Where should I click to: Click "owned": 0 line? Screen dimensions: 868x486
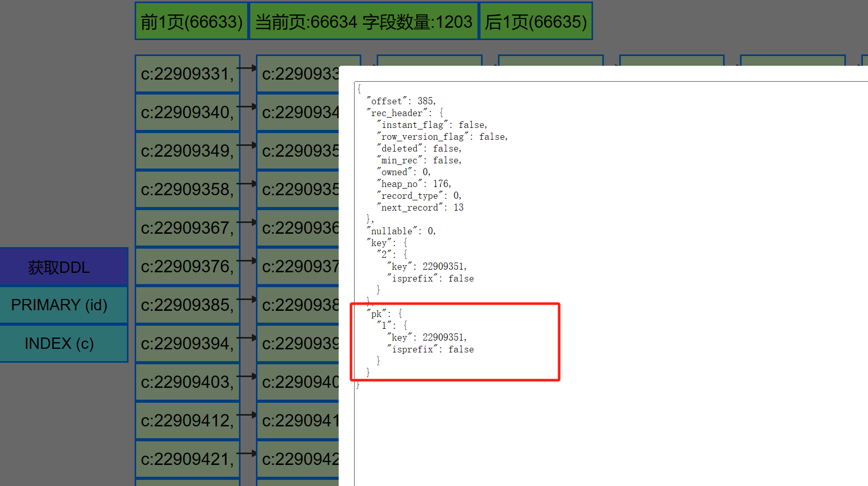403,172
